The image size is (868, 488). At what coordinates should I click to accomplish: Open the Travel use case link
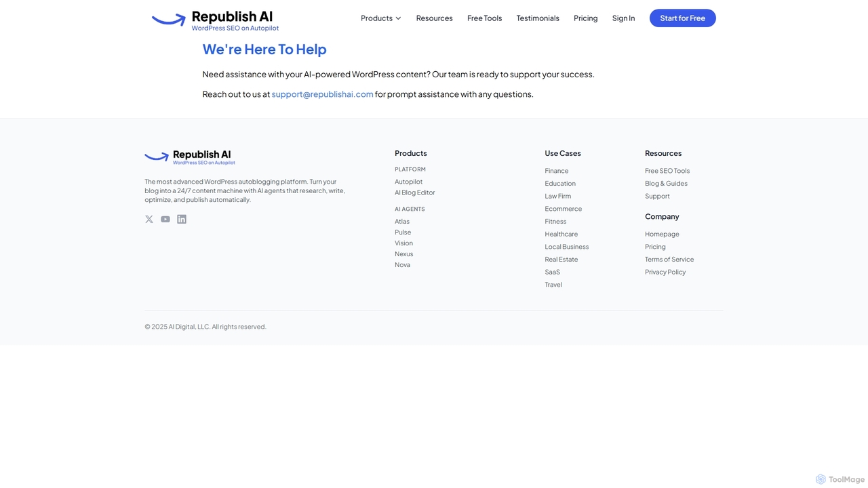coord(553,285)
